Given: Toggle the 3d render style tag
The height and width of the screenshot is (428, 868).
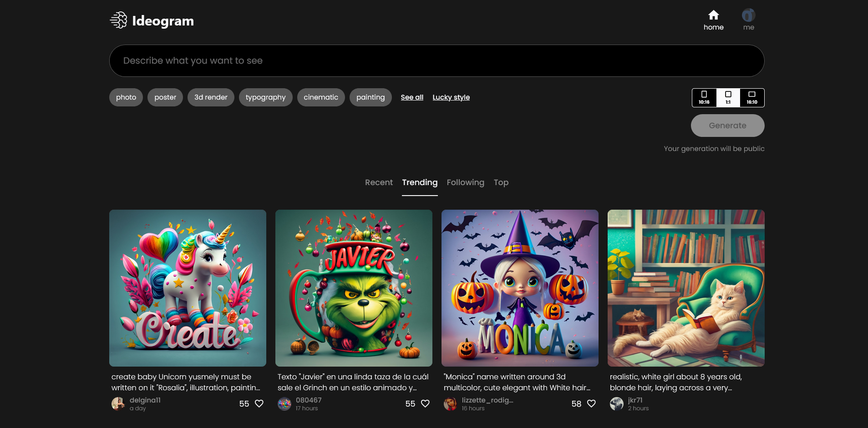Looking at the screenshot, I should pyautogui.click(x=211, y=97).
